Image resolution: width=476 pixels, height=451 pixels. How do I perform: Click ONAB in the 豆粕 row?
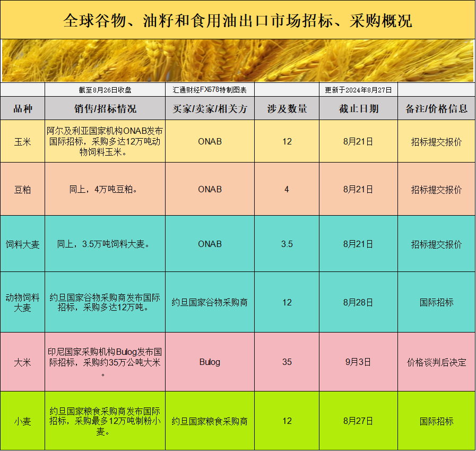click(x=210, y=189)
